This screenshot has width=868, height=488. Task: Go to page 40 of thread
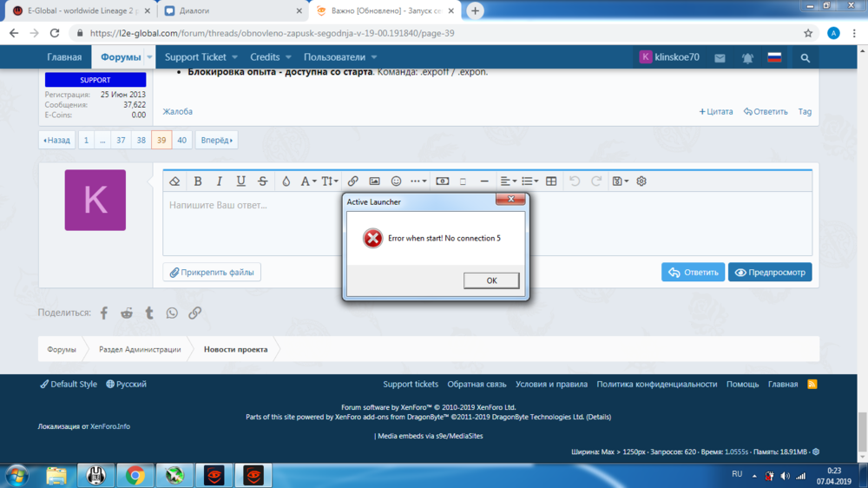pyautogui.click(x=181, y=140)
